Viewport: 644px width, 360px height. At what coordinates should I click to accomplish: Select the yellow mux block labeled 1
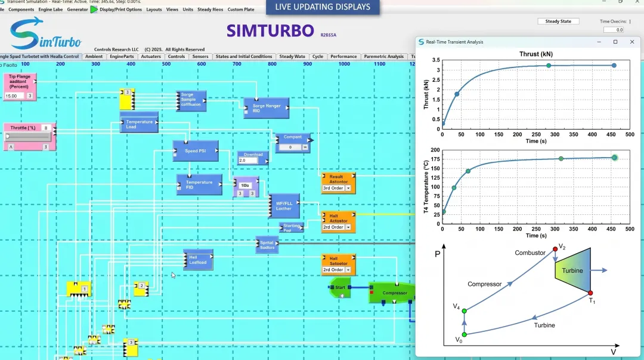[79, 289]
